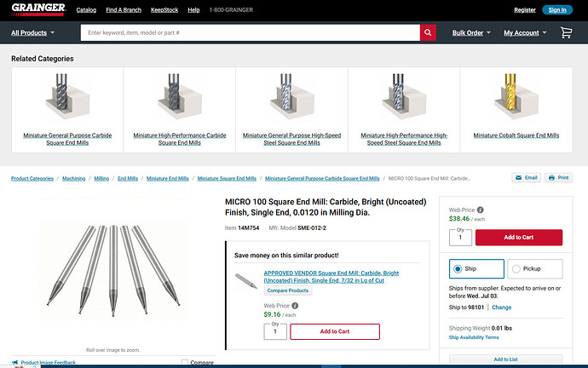588x368 pixels.
Task: Click the Product Image Feedback megaphone icon
Action: pyautogui.click(x=15, y=362)
